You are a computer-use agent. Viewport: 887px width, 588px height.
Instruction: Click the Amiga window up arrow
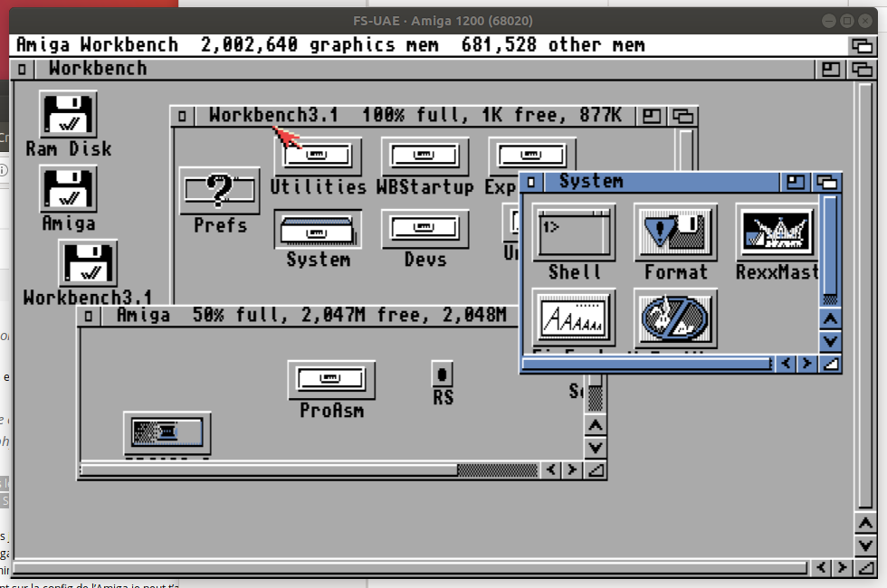point(596,425)
